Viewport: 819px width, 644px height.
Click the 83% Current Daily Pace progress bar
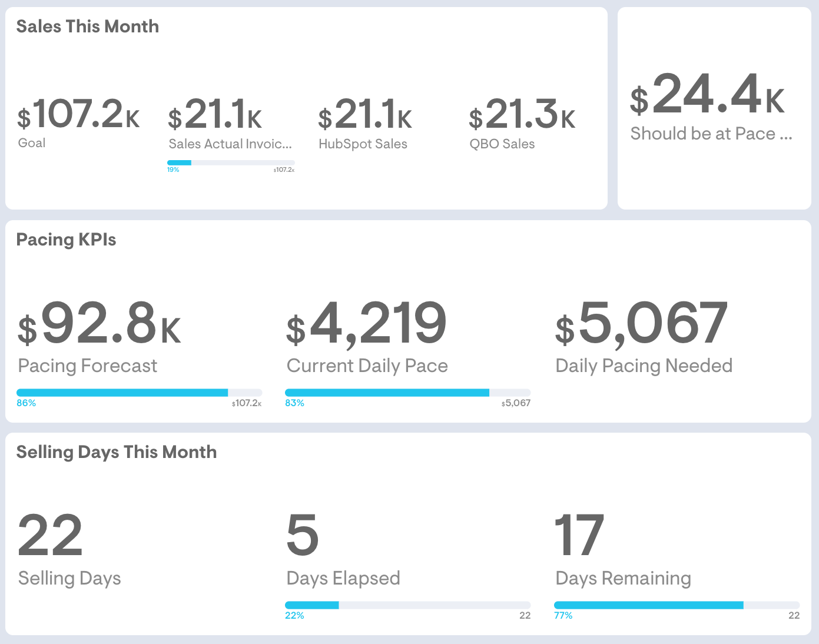click(x=407, y=393)
